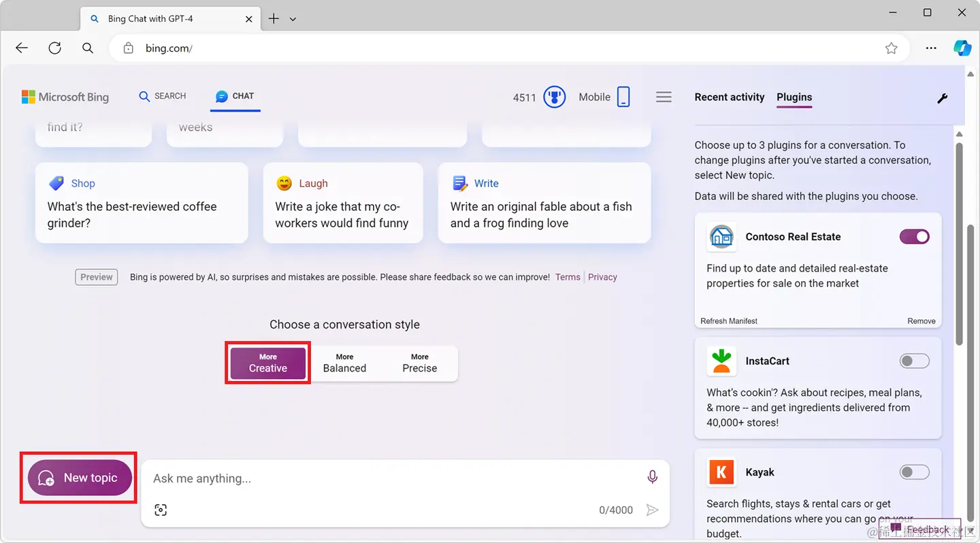Click the lock site-info icon
This screenshot has width=980, height=543.
pos(128,48)
